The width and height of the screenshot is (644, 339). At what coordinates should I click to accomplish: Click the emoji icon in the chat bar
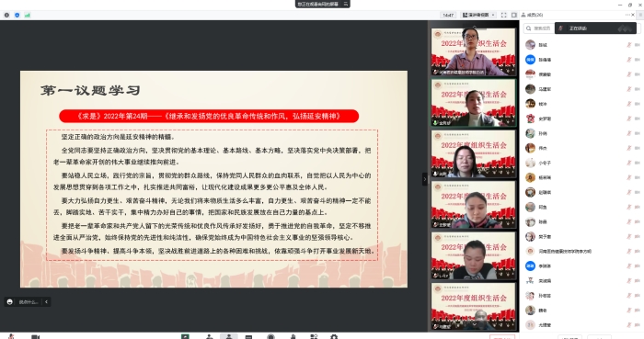pyautogui.click(x=10, y=301)
